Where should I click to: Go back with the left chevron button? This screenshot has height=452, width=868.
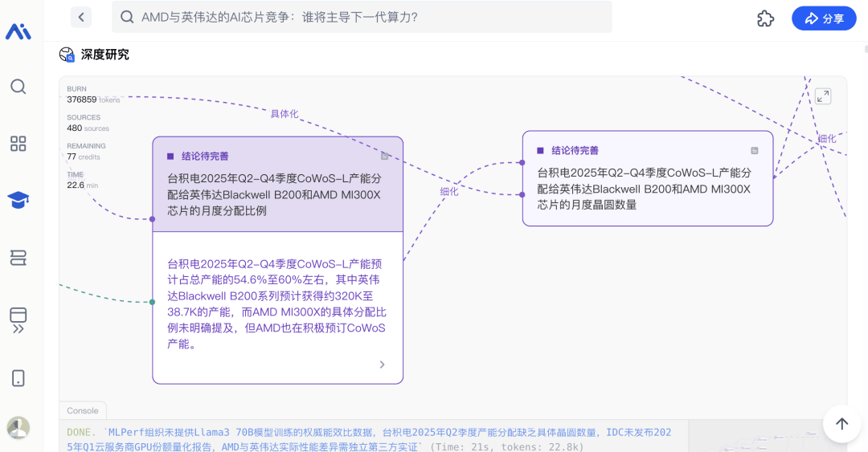[x=81, y=17]
